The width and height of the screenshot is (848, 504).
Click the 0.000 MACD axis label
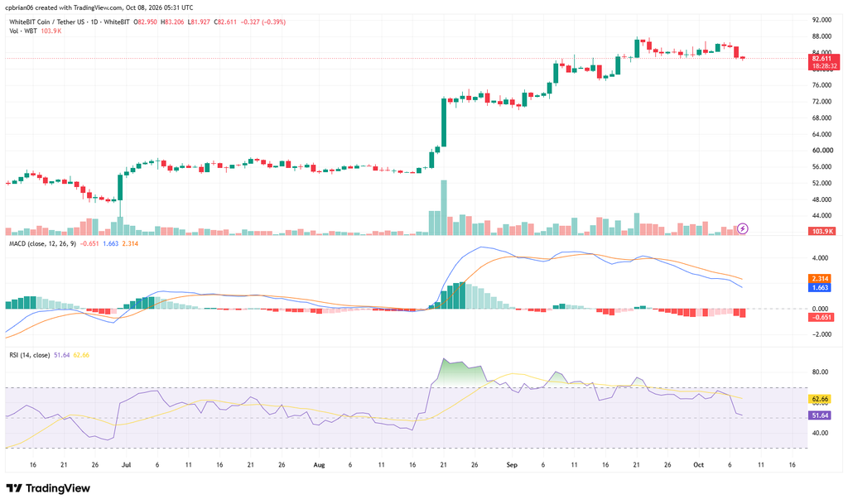pos(820,309)
